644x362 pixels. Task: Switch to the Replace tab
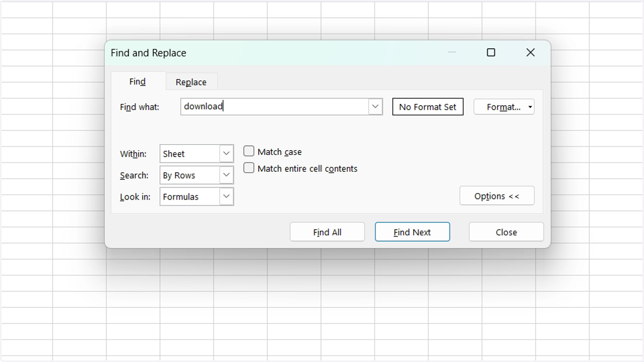191,82
